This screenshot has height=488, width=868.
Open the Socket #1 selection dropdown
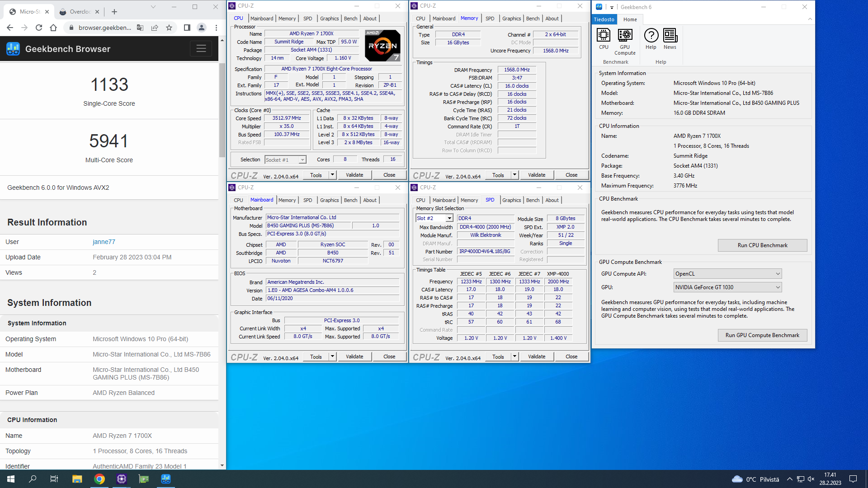point(285,160)
